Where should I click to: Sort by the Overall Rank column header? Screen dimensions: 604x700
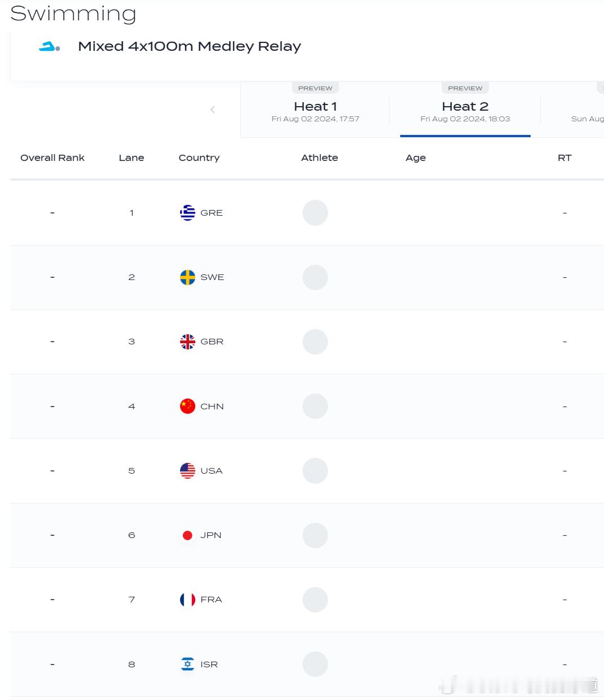point(52,158)
